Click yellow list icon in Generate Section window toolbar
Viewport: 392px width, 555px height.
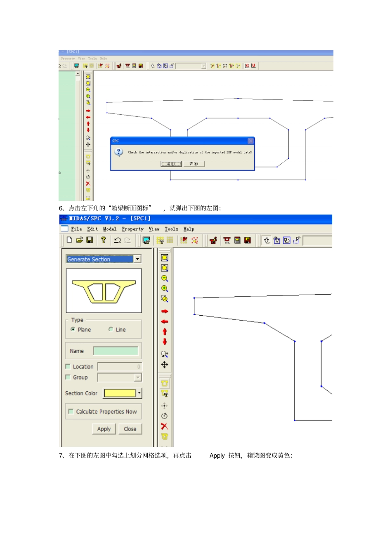pos(237,240)
